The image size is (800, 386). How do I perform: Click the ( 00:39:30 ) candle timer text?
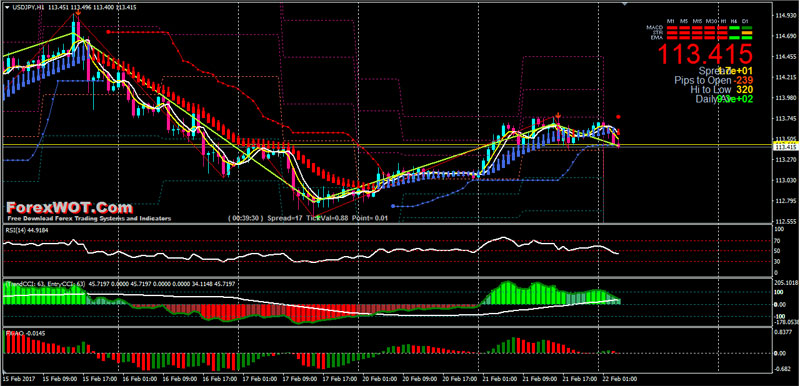(x=245, y=218)
